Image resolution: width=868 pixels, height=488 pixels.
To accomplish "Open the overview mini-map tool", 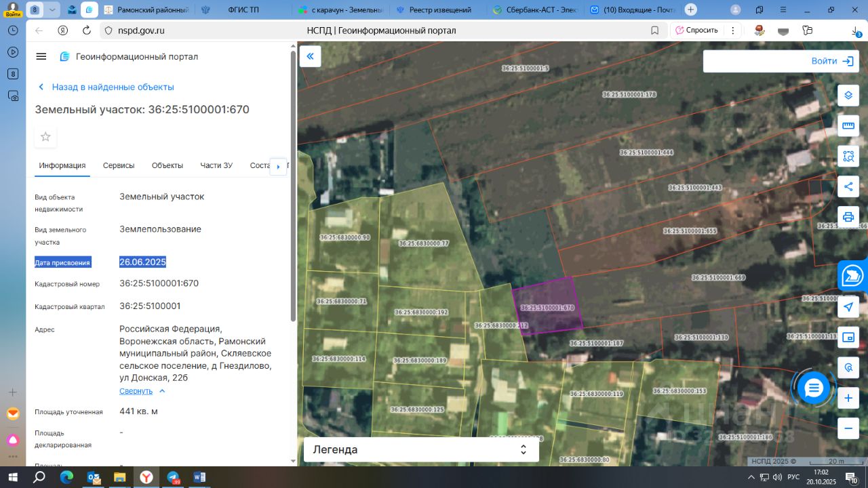I will pyautogui.click(x=848, y=338).
